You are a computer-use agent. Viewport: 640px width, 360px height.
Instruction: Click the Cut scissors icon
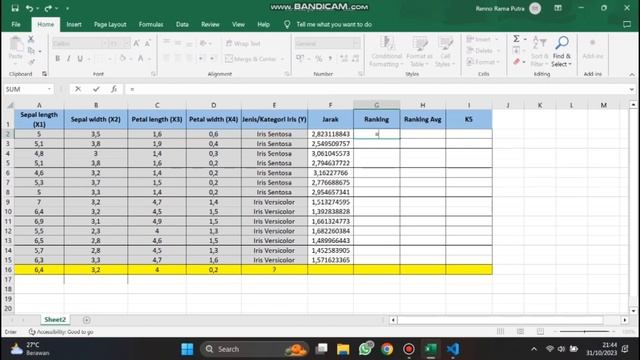pos(31,39)
